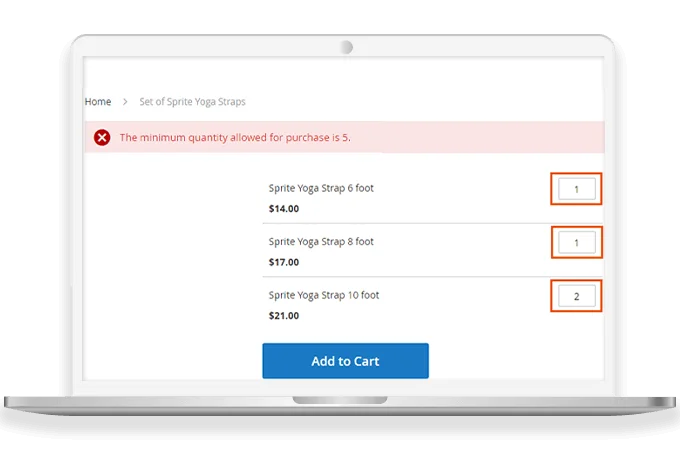The width and height of the screenshot is (680, 450).
Task: Go to the Home breadcrumb link
Action: [98, 102]
